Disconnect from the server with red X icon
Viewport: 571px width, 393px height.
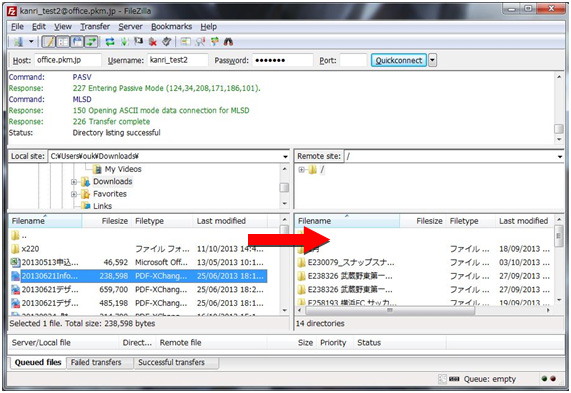[x=153, y=42]
